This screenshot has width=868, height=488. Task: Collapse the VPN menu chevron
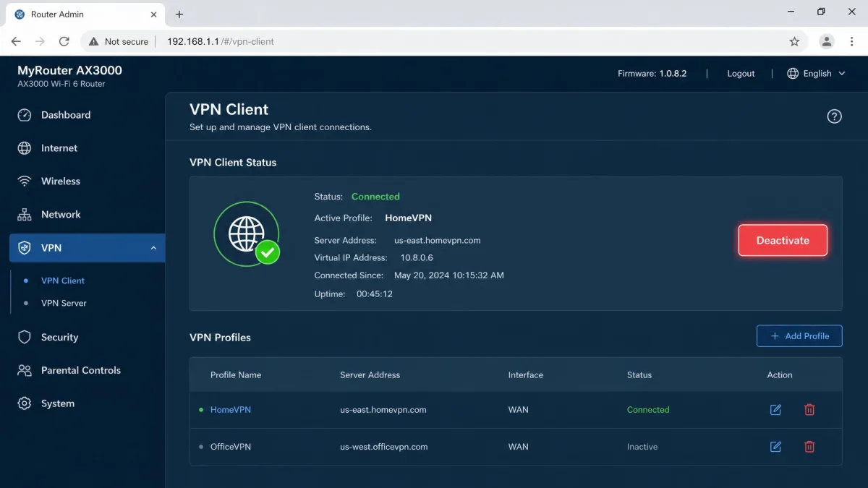(x=153, y=248)
